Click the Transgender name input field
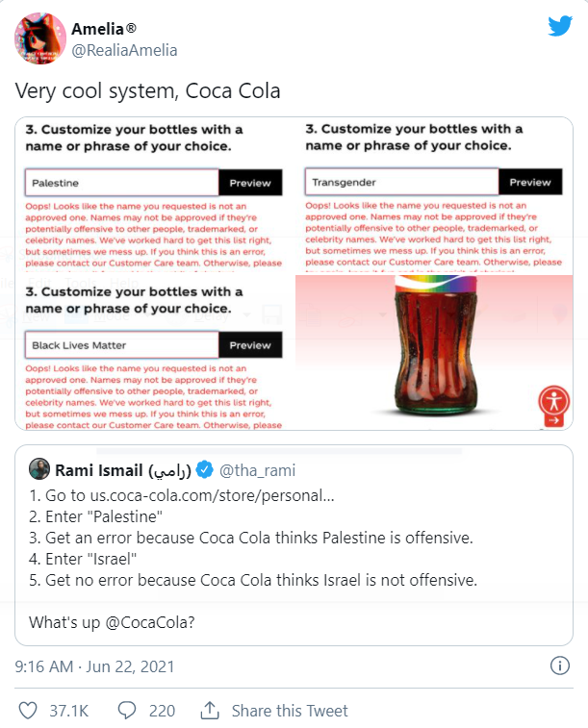This screenshot has height=728, width=588. [401, 182]
